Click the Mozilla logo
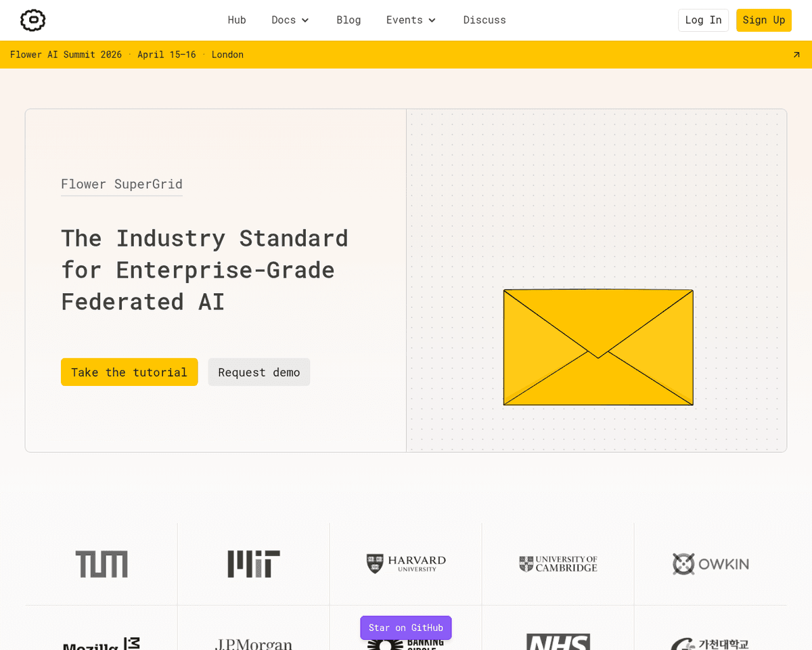The width and height of the screenshot is (812, 650). pos(101,644)
